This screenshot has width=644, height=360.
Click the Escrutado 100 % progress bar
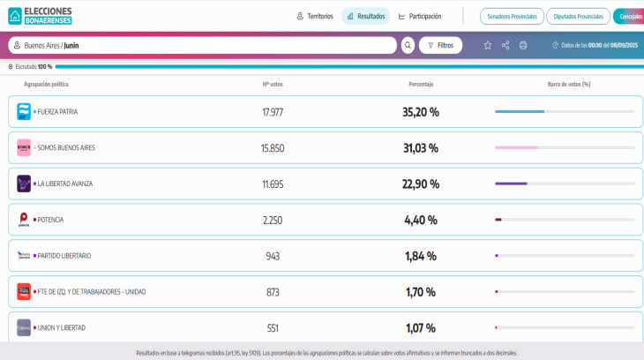pos(349,66)
